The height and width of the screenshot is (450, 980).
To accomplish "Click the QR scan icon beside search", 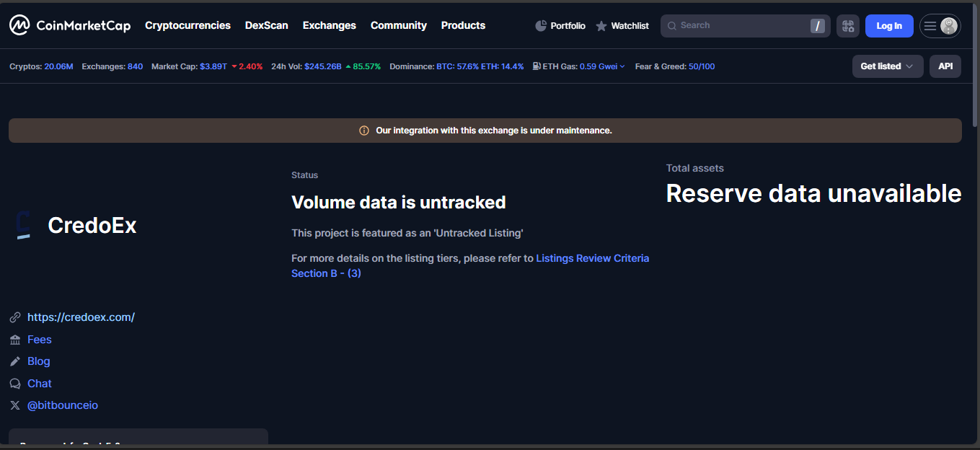I will click(848, 26).
